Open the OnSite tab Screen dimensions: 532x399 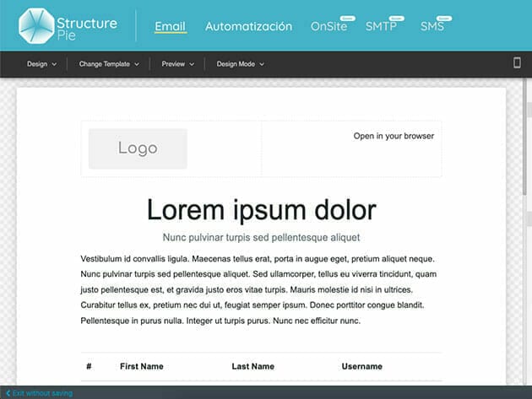click(329, 26)
